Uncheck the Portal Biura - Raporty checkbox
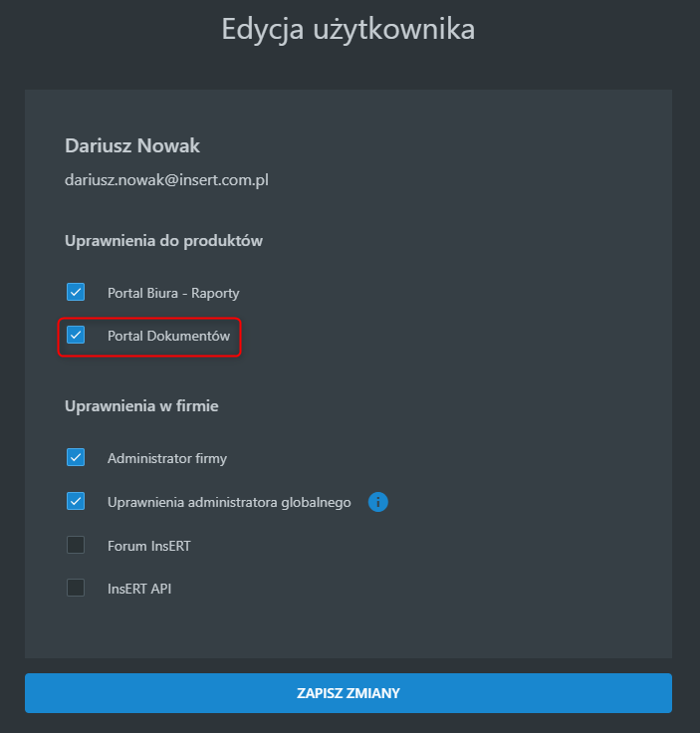This screenshot has height=733, width=700. (76, 292)
